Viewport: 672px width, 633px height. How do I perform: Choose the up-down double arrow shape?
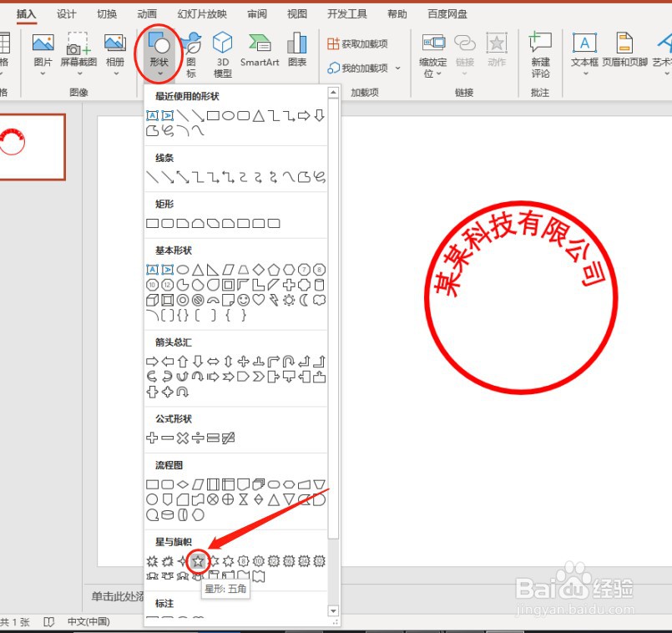(x=228, y=362)
